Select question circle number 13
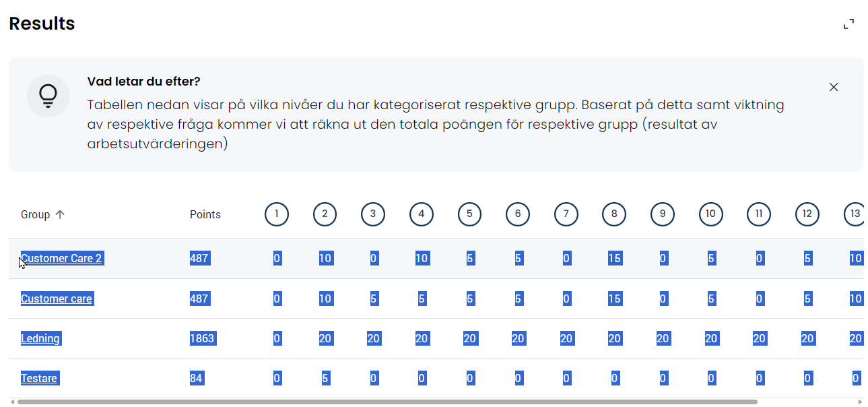Viewport: 868px width, 407px height. pyautogui.click(x=854, y=214)
